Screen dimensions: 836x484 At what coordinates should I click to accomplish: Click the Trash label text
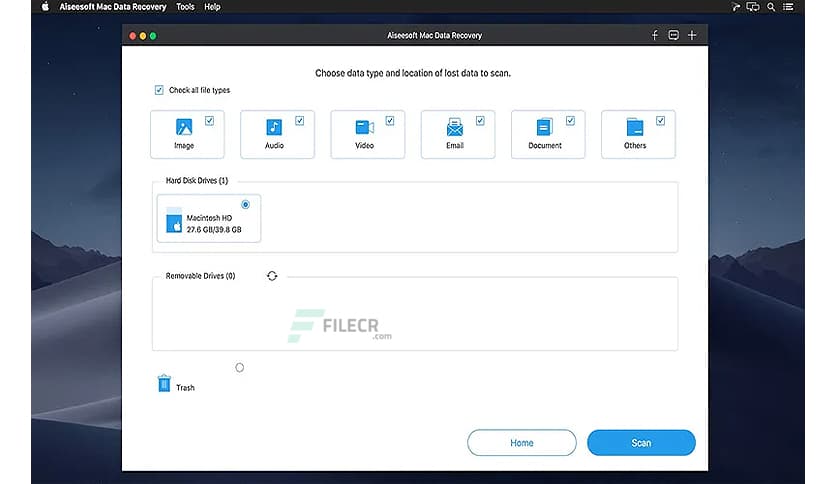(x=185, y=388)
